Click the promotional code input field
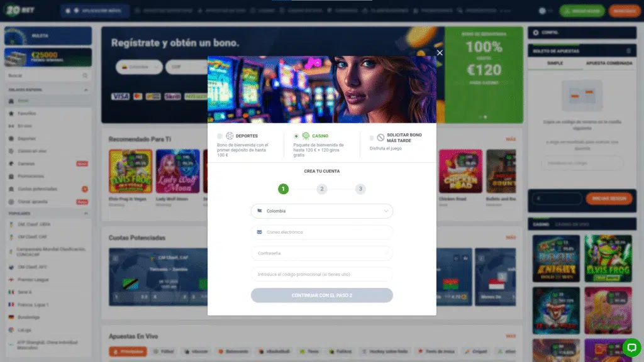644x362 pixels. 321,274
